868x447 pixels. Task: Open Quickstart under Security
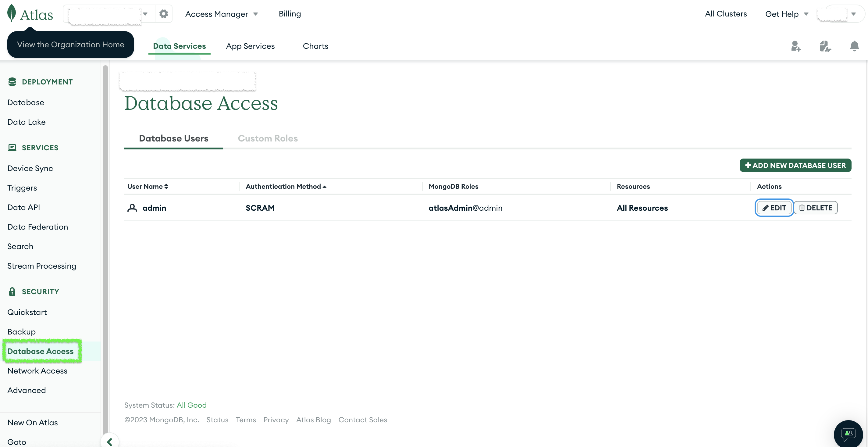[27, 312]
